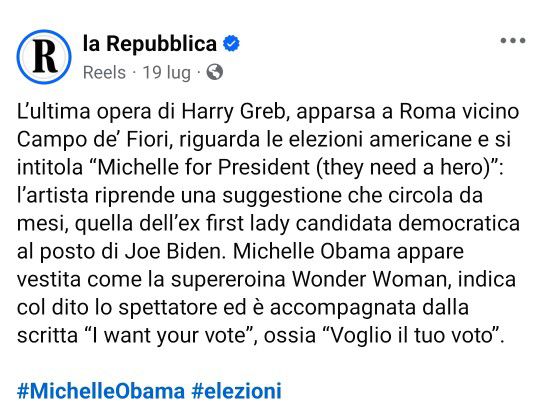The width and height of the screenshot is (540, 412).
Task: Follow the #elezioni hashtag
Action: tap(237, 391)
